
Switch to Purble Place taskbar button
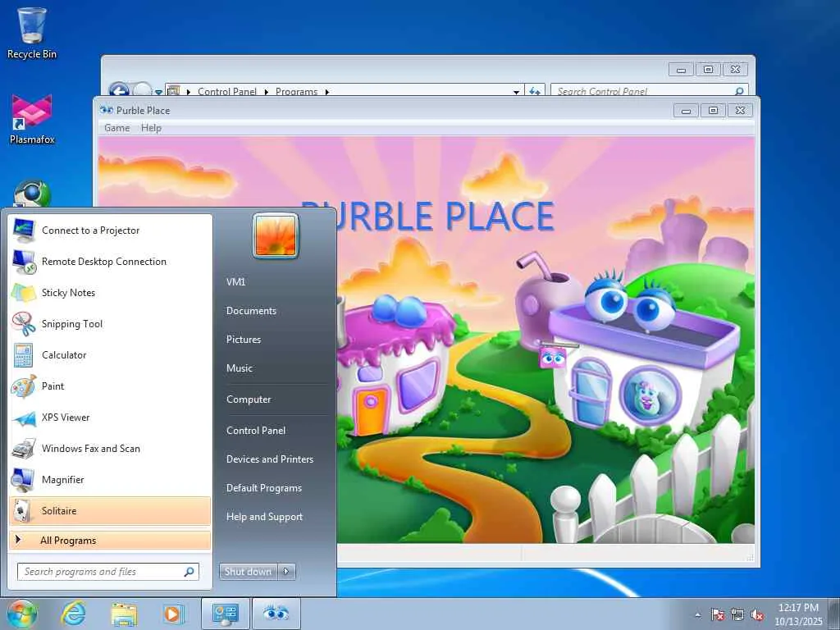coord(276,614)
